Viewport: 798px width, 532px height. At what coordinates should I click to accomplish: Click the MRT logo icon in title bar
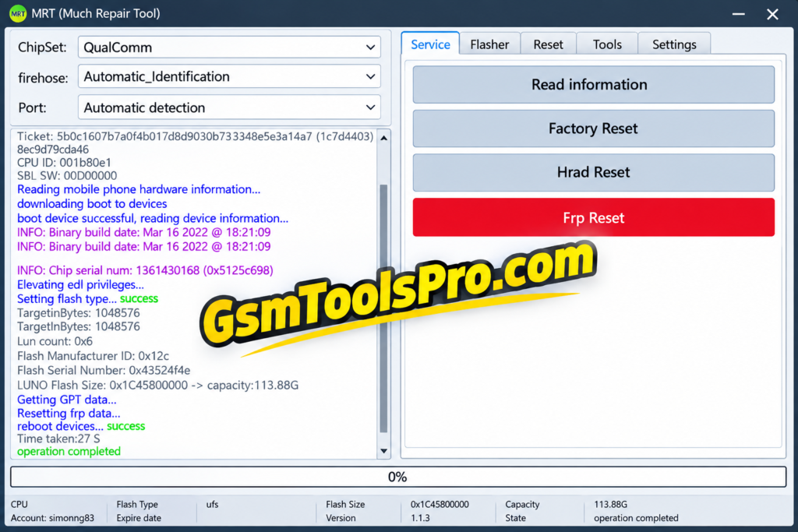click(18, 14)
